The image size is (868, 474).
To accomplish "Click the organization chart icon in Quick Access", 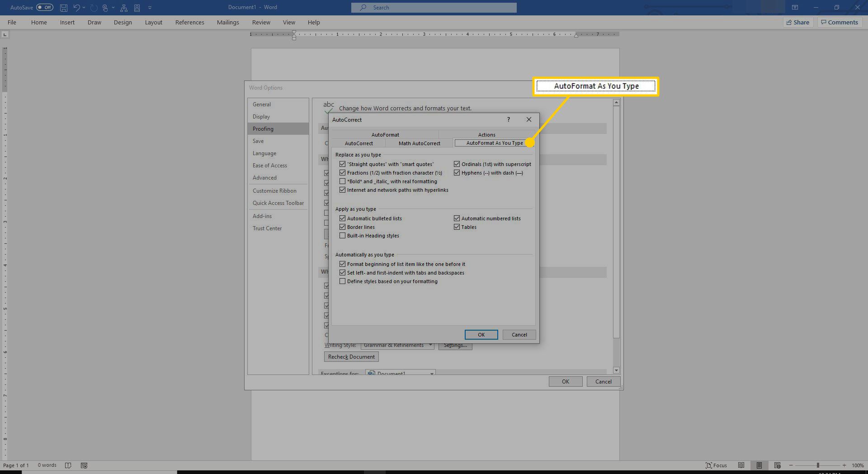I will (x=123, y=8).
